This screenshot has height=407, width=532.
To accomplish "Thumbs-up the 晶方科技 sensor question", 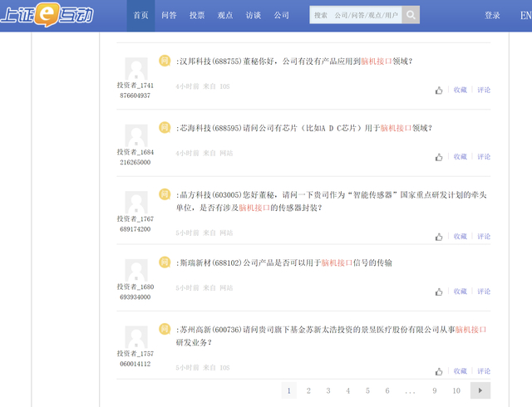I will (x=439, y=237).
